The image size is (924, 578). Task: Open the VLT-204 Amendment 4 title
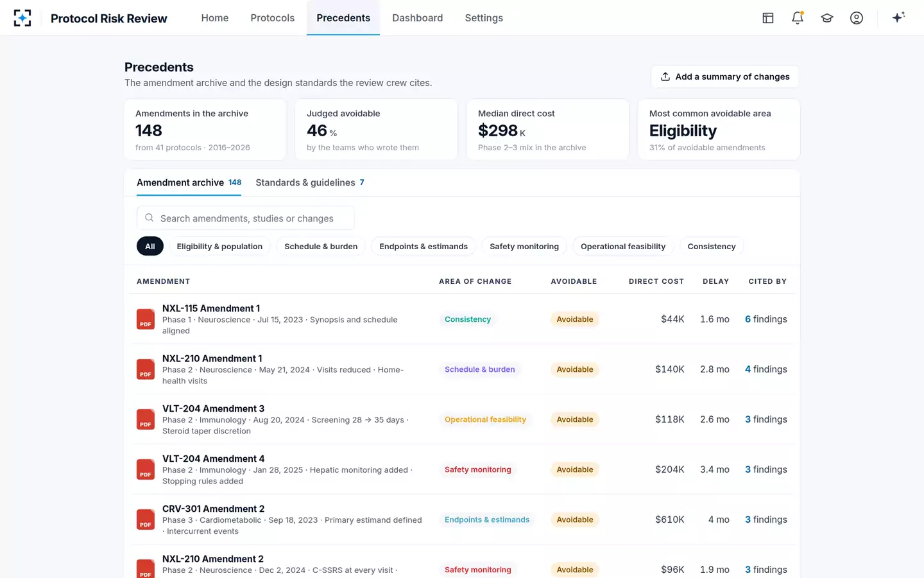[x=214, y=459]
